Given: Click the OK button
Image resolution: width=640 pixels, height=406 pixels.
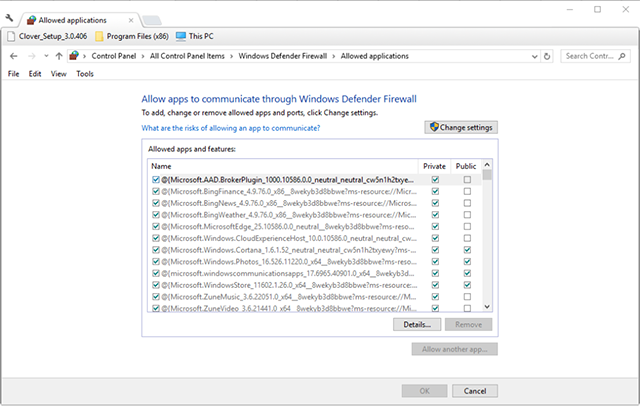Looking at the screenshot, I should pos(424,391).
